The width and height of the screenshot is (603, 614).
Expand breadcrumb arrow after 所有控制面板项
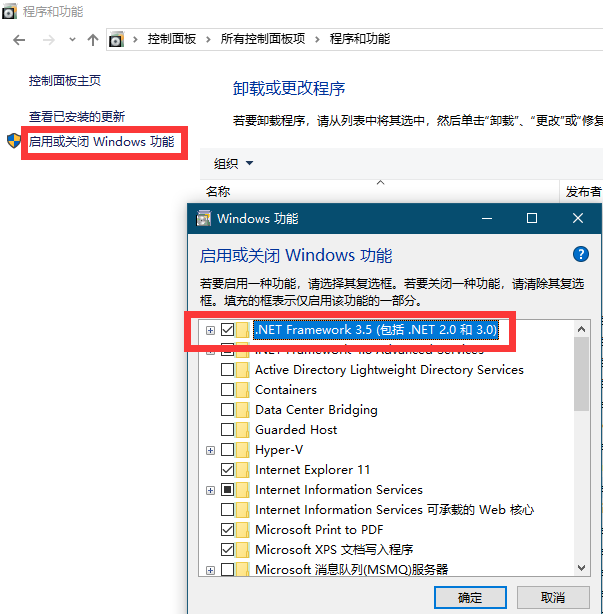(x=317, y=40)
